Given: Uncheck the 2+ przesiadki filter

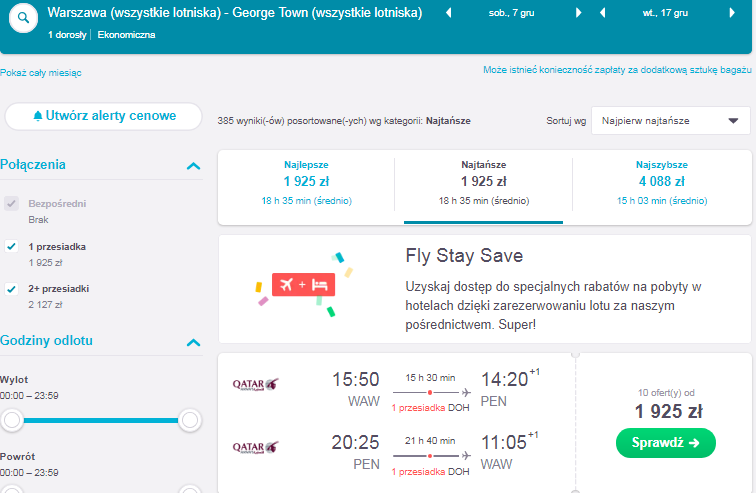Looking at the screenshot, I should tap(12, 289).
